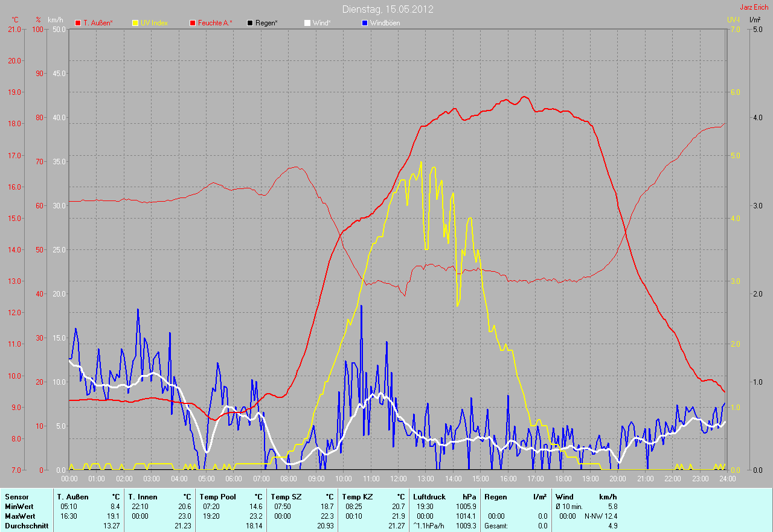Click the outdoor average value '13.27'

coord(111,526)
